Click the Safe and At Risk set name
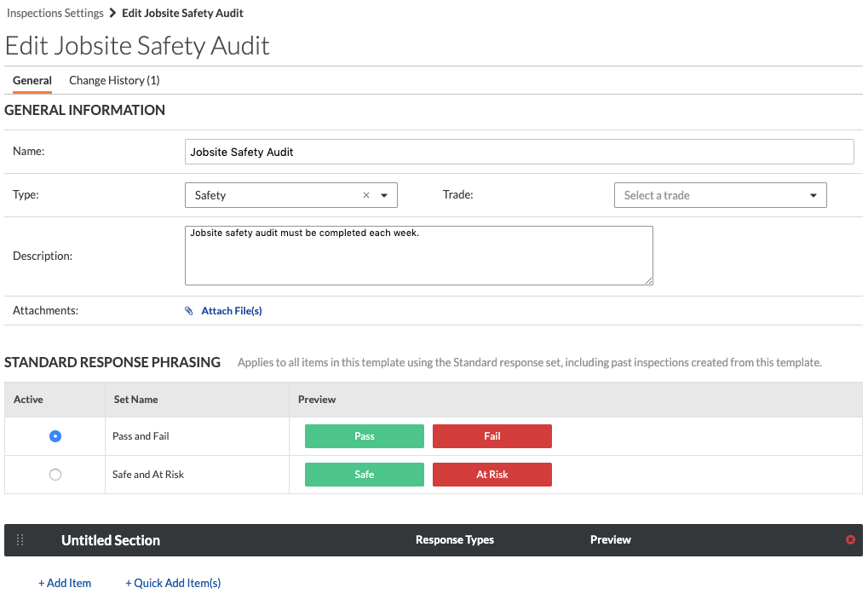Image resolution: width=868 pixels, height=599 pixels. 148,475
